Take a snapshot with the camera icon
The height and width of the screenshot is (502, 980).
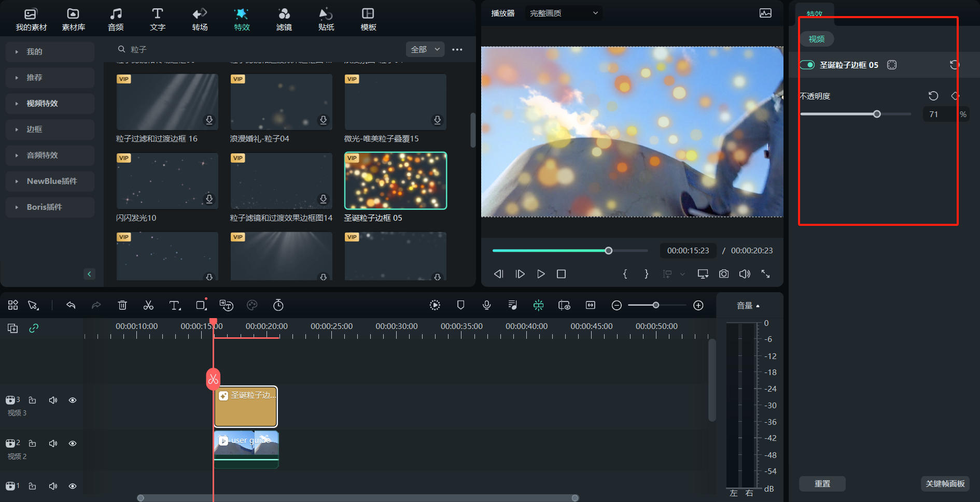[724, 274]
